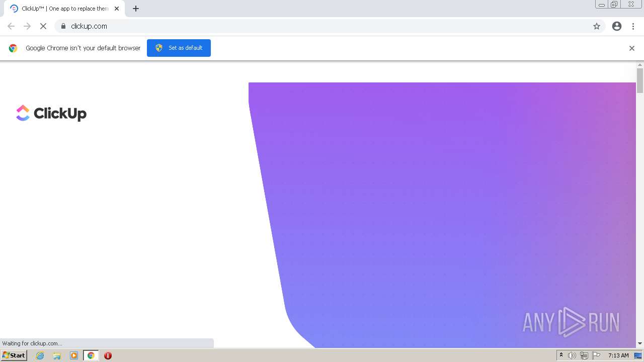The height and width of the screenshot is (362, 644).
Task: Open the red Opera taskbar icon
Action: click(108, 355)
